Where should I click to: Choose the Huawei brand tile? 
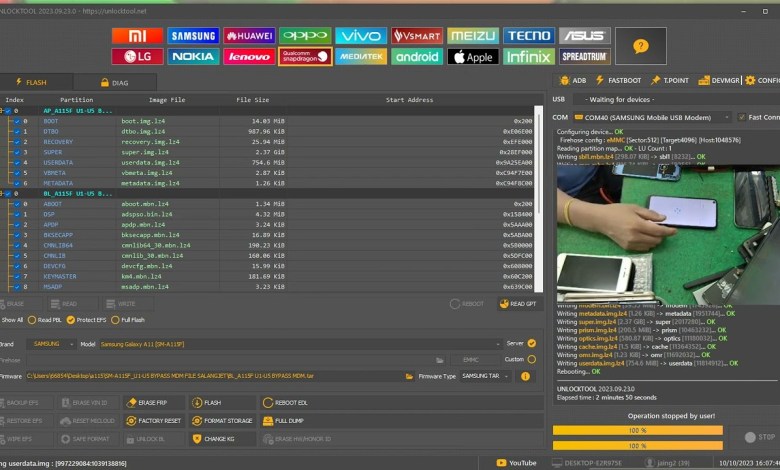click(x=249, y=36)
